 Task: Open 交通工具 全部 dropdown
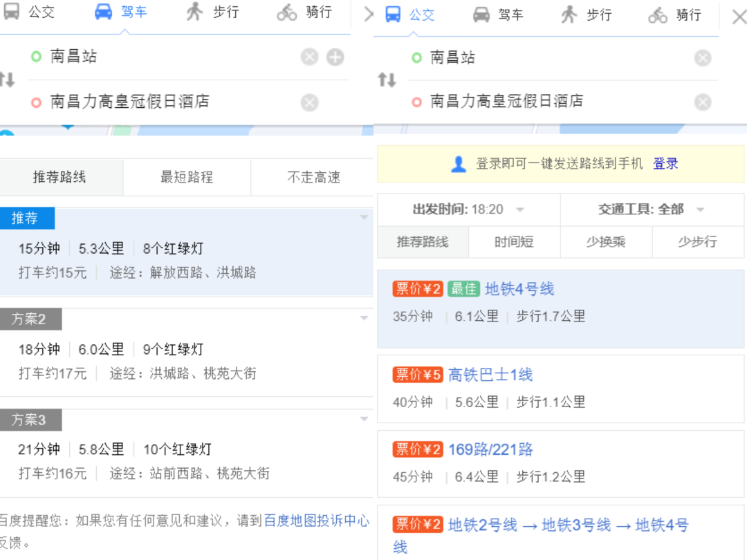(652, 209)
